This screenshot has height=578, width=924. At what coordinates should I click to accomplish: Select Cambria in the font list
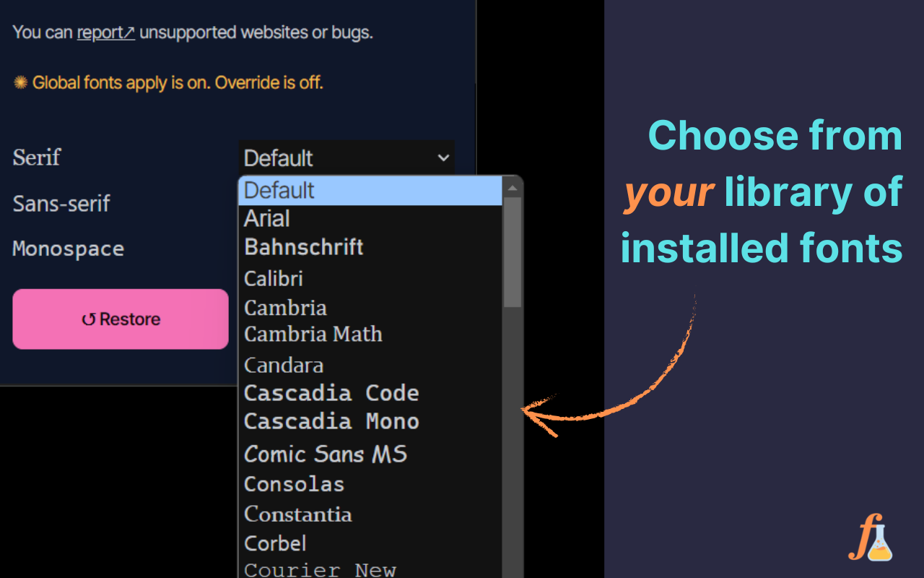click(370, 307)
